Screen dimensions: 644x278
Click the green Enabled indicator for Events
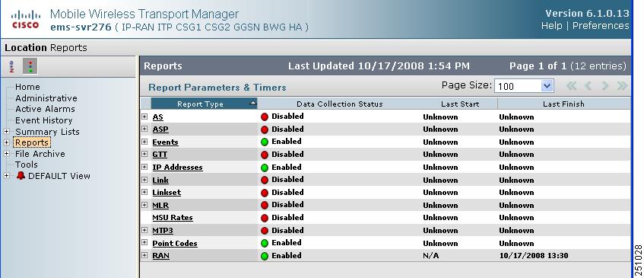[265, 142]
